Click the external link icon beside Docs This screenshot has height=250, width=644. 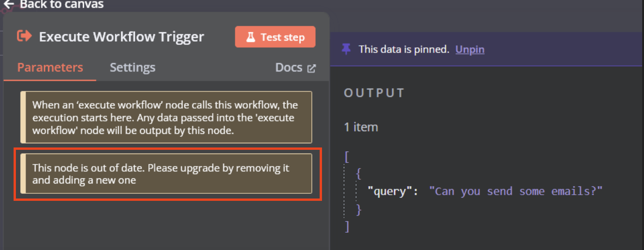(311, 68)
